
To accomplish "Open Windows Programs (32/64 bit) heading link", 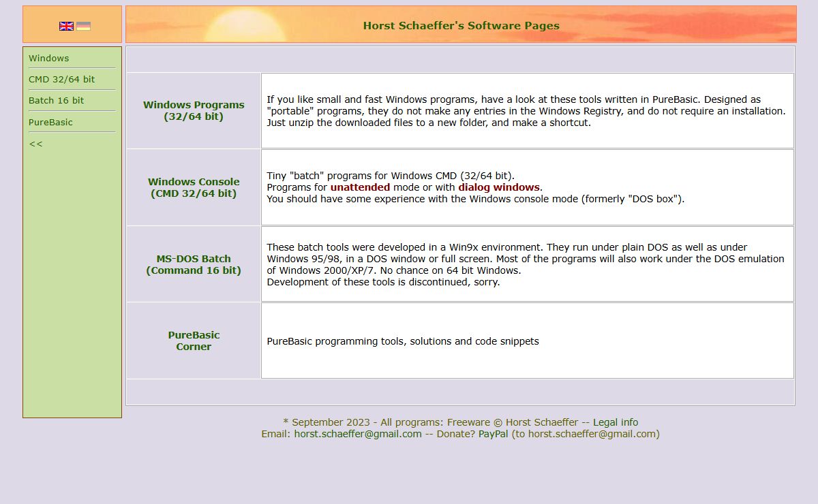I will click(x=194, y=110).
